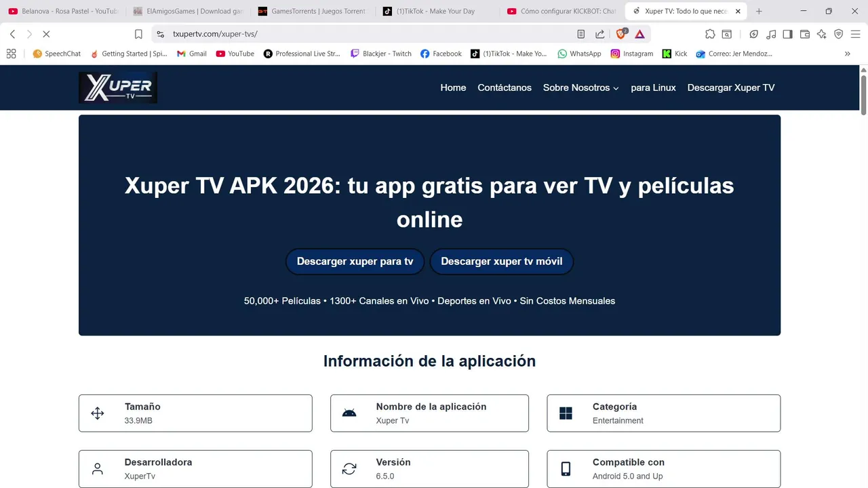
Task: Switch to Cómo configurar KICKBOT tab
Action: pos(561,12)
